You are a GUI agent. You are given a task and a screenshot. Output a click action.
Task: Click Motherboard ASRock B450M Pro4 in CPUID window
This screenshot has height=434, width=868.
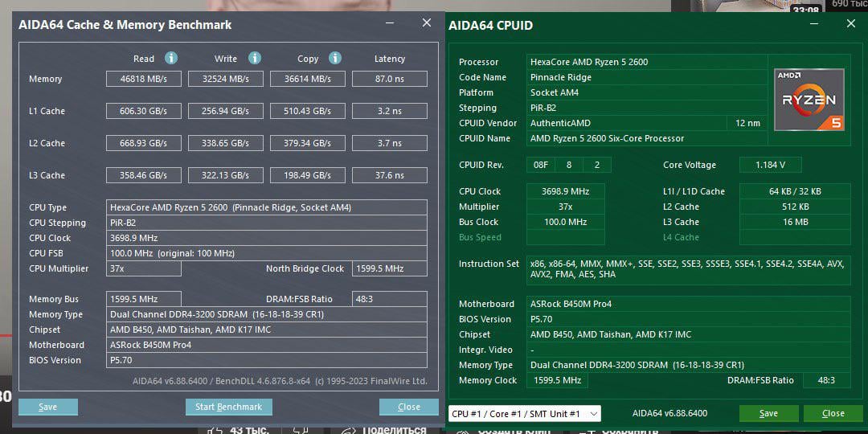pyautogui.click(x=688, y=304)
